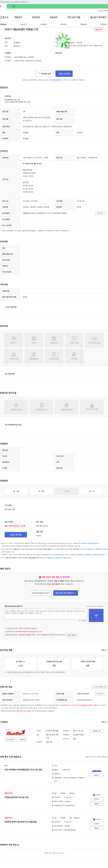Jump to 전형방법 section tab
This screenshot has height=868, width=108.
[x=83, y=24]
